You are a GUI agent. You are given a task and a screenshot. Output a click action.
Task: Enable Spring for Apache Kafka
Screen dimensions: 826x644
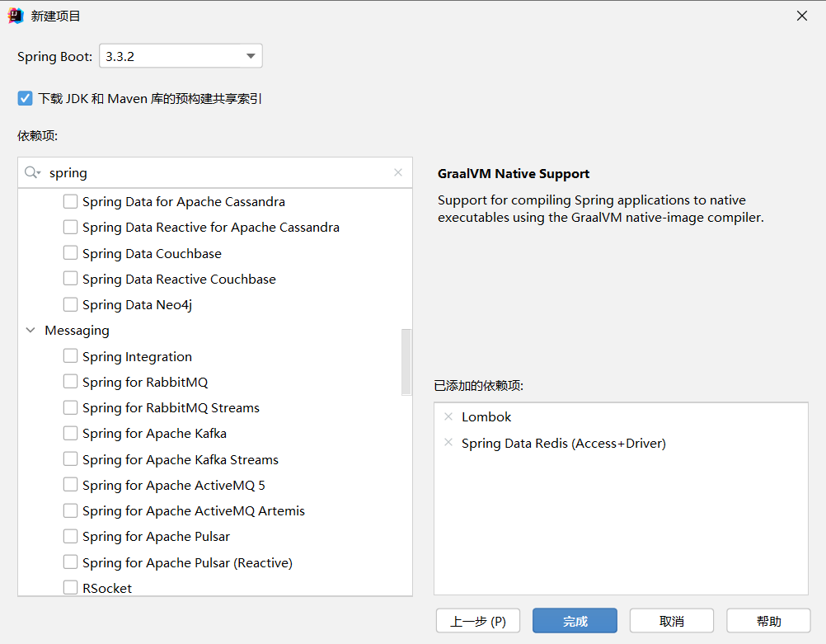[70, 433]
